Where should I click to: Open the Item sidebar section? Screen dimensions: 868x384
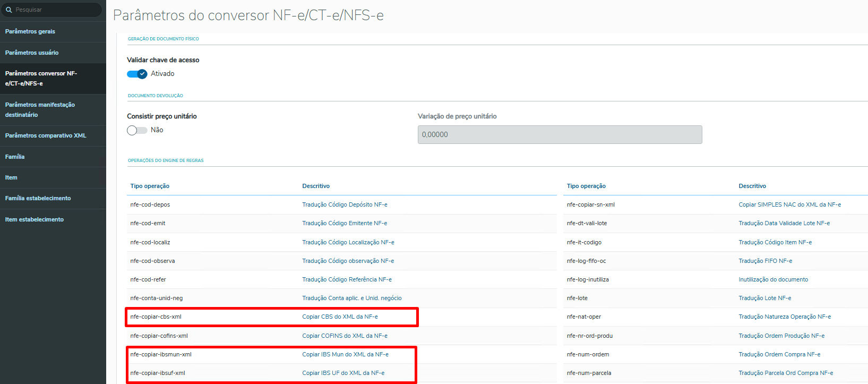[x=11, y=178]
